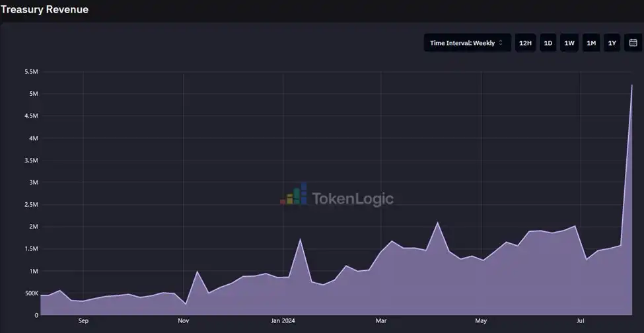Switch chart range to 1D
Screen dimensions: 644x333
tap(548, 43)
